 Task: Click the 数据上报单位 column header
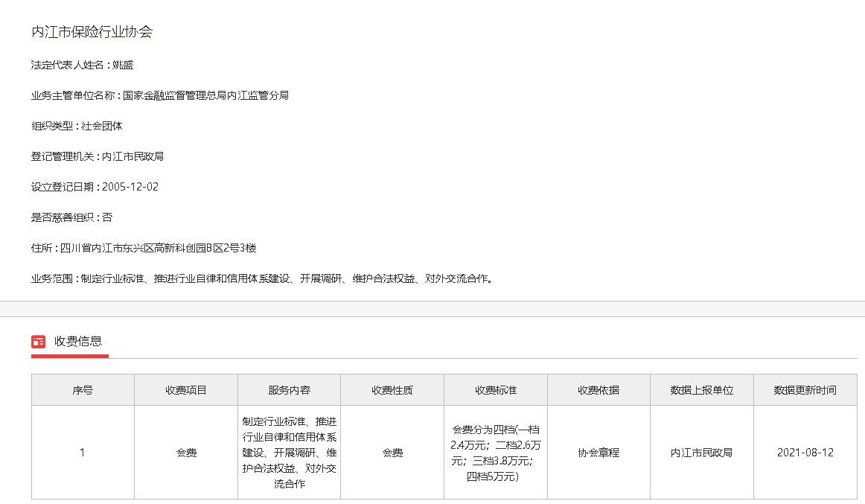(701, 390)
